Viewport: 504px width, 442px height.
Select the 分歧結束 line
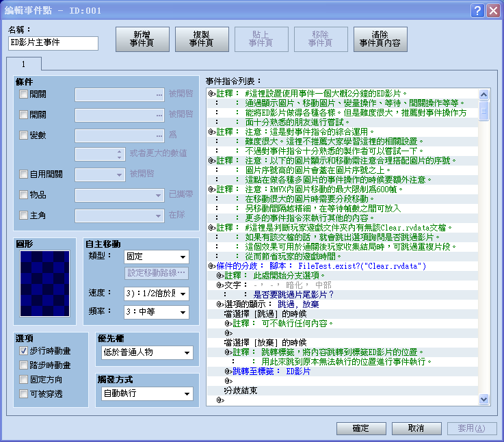pyautogui.click(x=343, y=391)
